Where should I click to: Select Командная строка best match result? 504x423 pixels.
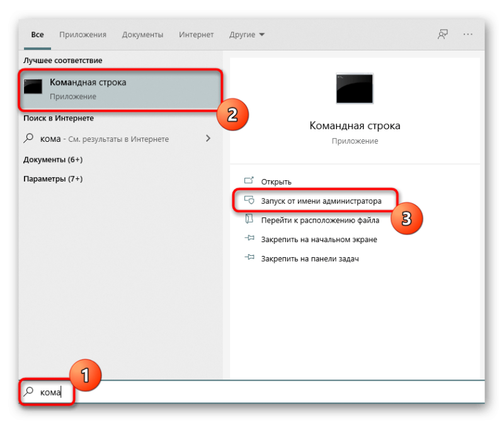120,89
